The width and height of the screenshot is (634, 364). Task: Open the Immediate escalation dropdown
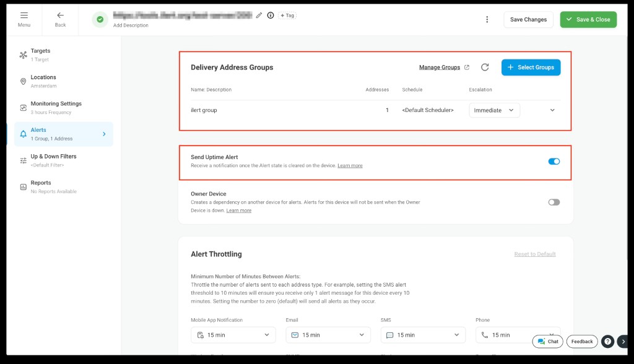pyautogui.click(x=494, y=110)
